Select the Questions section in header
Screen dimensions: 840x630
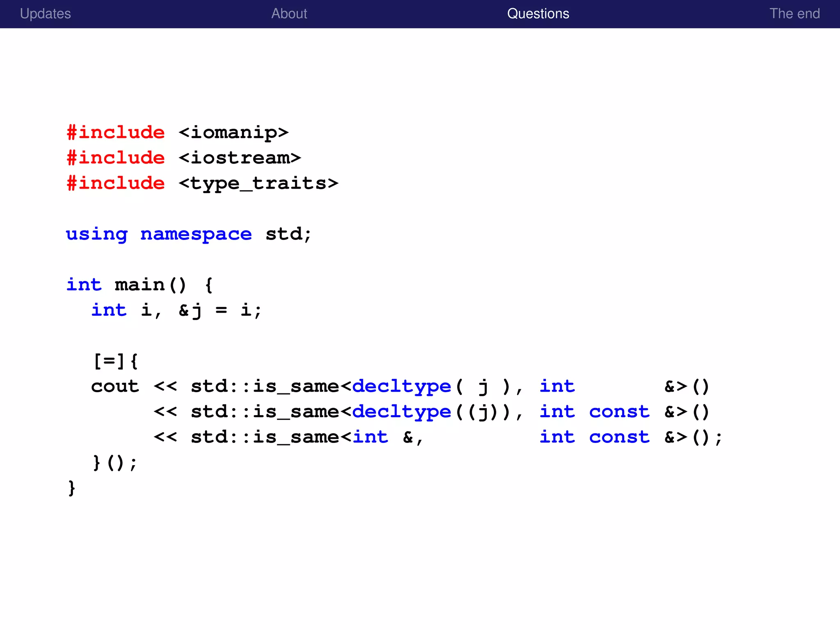click(538, 14)
